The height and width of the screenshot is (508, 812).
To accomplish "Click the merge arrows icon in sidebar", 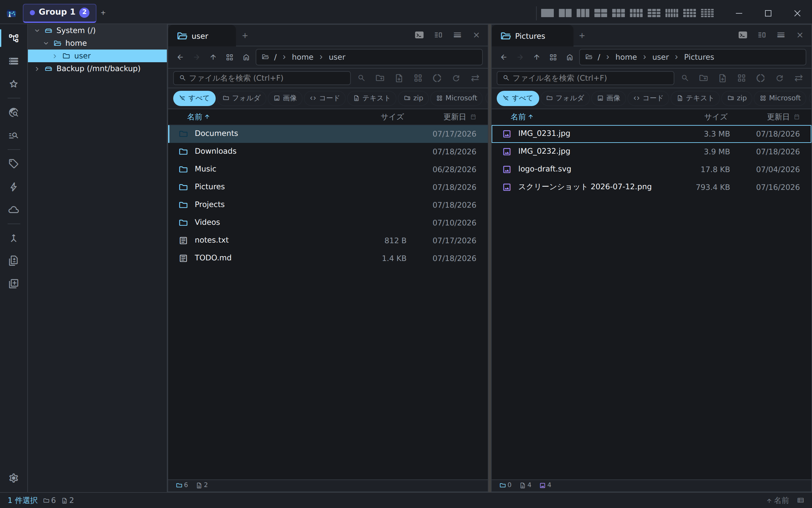I will [x=13, y=238].
